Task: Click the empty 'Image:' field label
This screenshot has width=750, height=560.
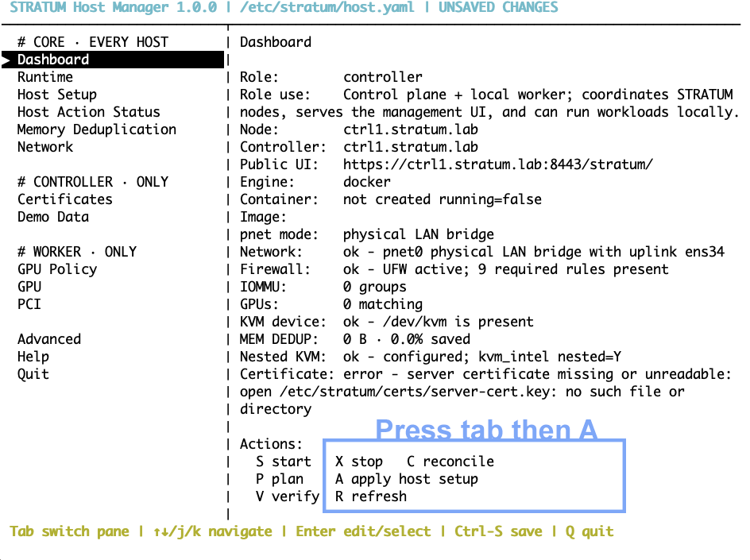Action: click(263, 217)
